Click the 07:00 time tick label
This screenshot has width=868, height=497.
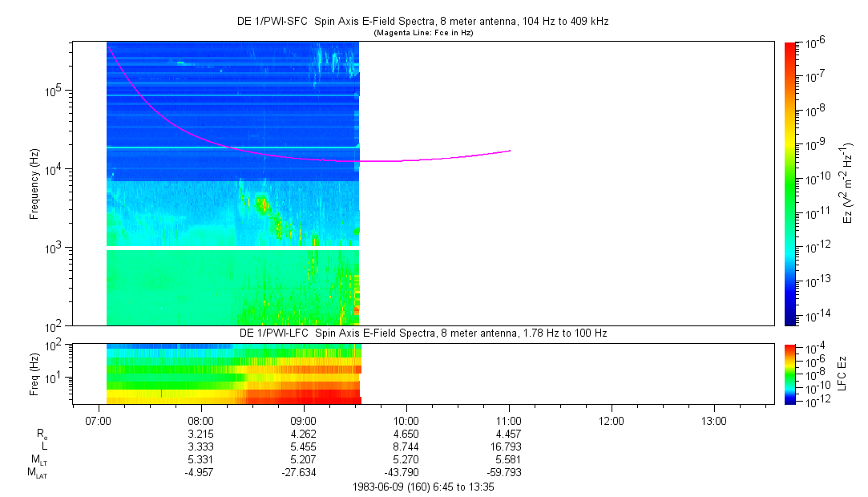98,421
